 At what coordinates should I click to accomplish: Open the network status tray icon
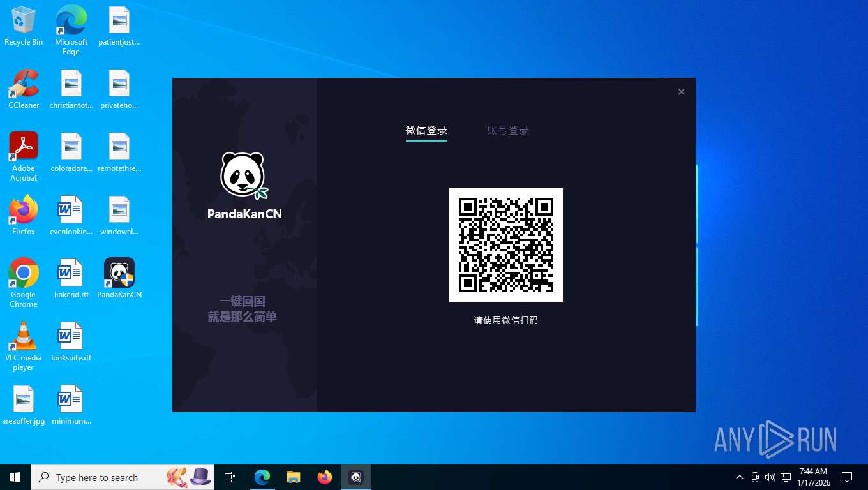click(786, 477)
